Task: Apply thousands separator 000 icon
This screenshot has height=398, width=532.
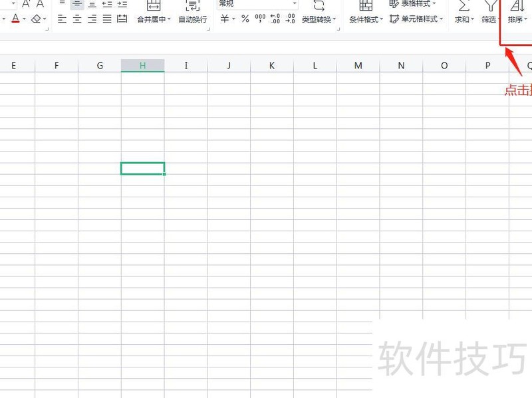Action: tap(260, 19)
